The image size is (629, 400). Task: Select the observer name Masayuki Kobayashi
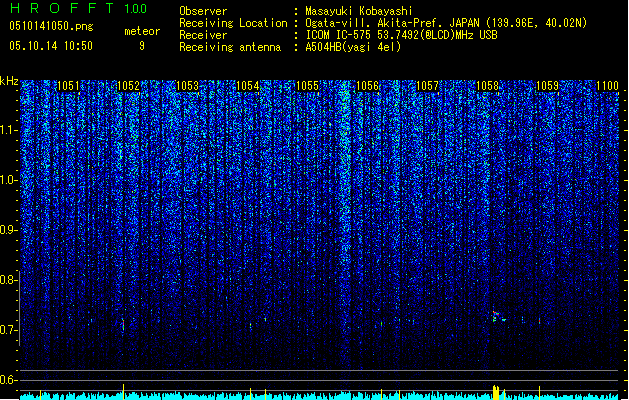click(359, 11)
